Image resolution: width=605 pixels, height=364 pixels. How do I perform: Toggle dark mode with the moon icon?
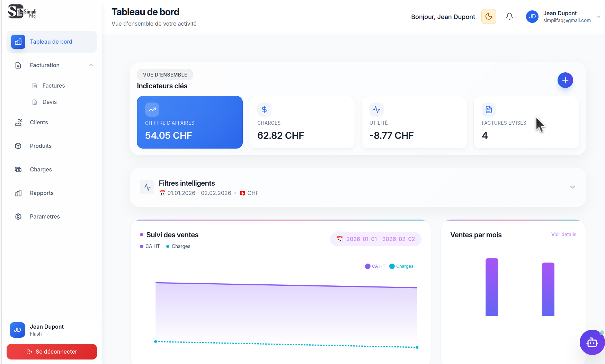pyautogui.click(x=489, y=17)
